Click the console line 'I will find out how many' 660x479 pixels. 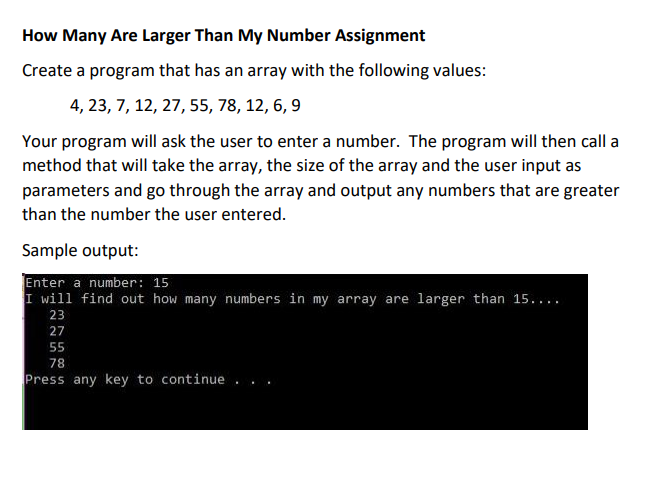[293, 299]
